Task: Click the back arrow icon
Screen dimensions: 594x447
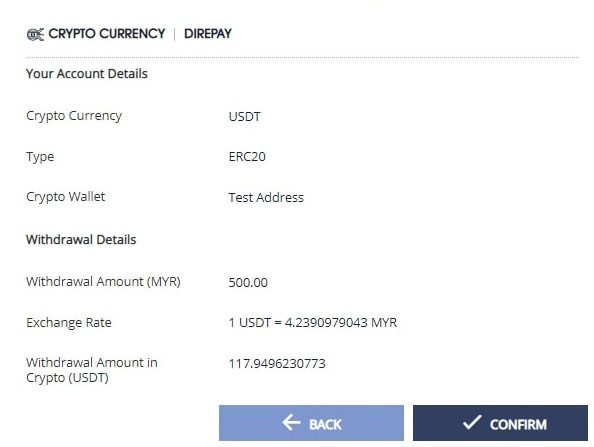Action: pyautogui.click(x=291, y=422)
